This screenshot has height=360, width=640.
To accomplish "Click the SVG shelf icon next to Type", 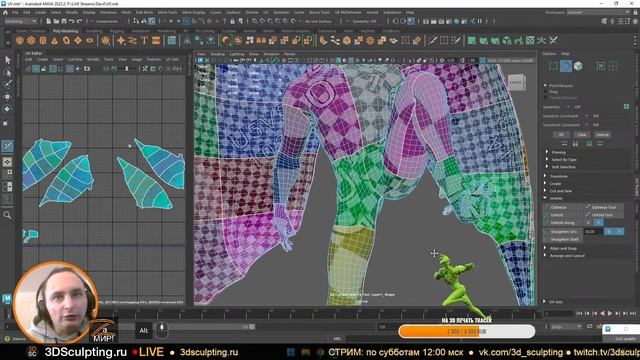I will (x=156, y=40).
